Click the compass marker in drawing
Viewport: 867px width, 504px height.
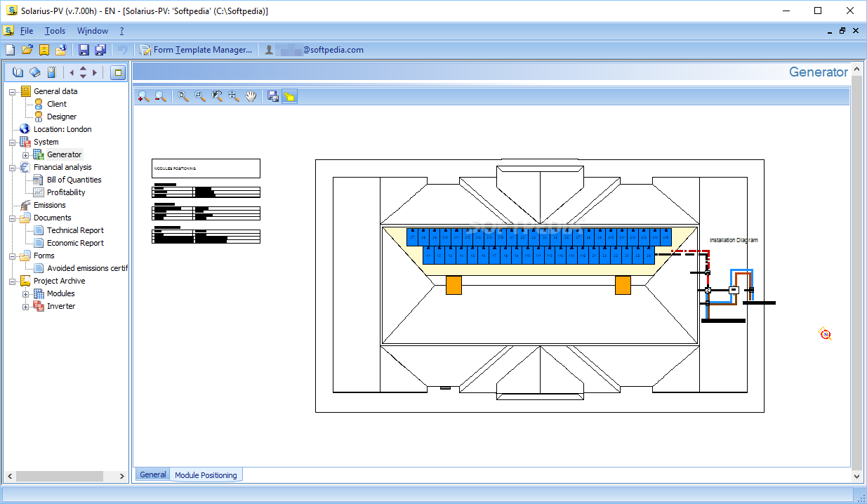point(826,334)
